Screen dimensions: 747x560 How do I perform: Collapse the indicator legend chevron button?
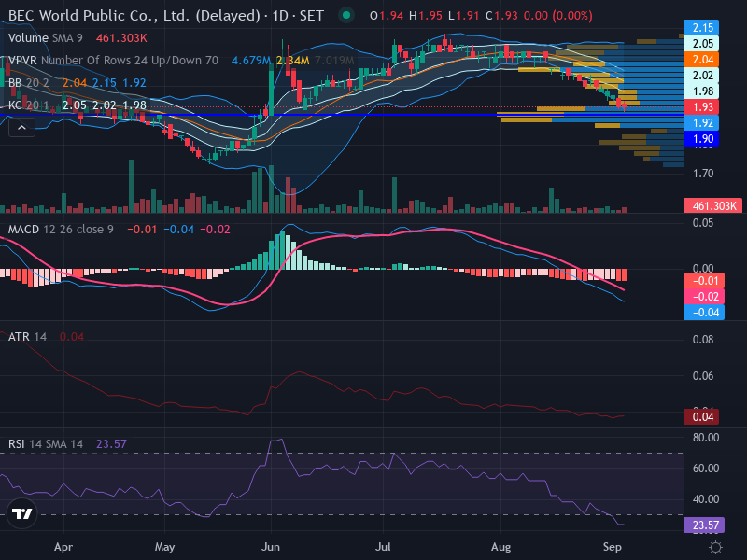click(21, 128)
